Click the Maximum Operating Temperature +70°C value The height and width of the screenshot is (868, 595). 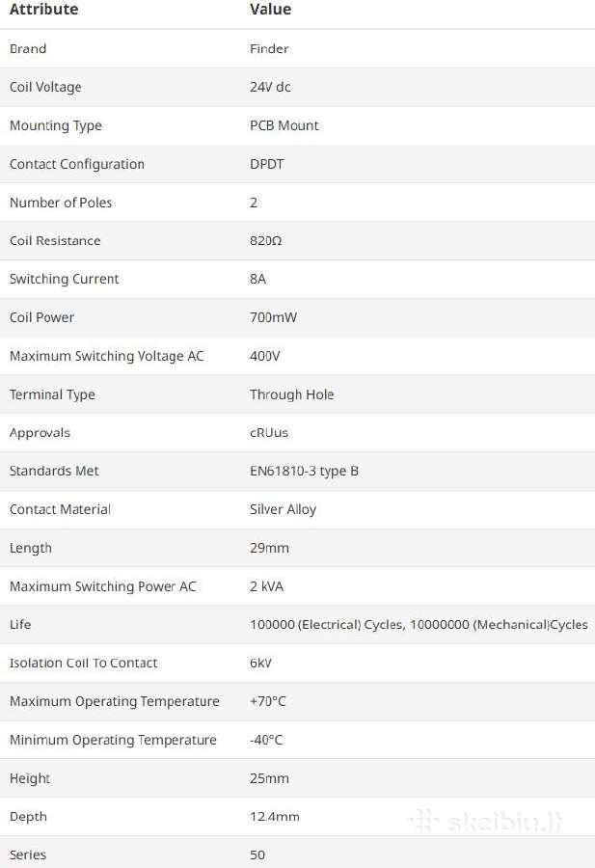[x=267, y=701]
